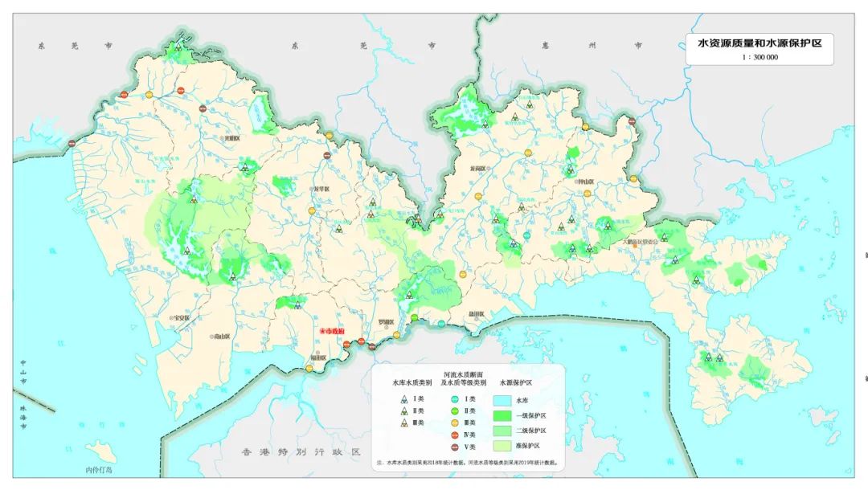Click the 内伶仃岛 island label
868x490 pixels.
click(x=99, y=470)
